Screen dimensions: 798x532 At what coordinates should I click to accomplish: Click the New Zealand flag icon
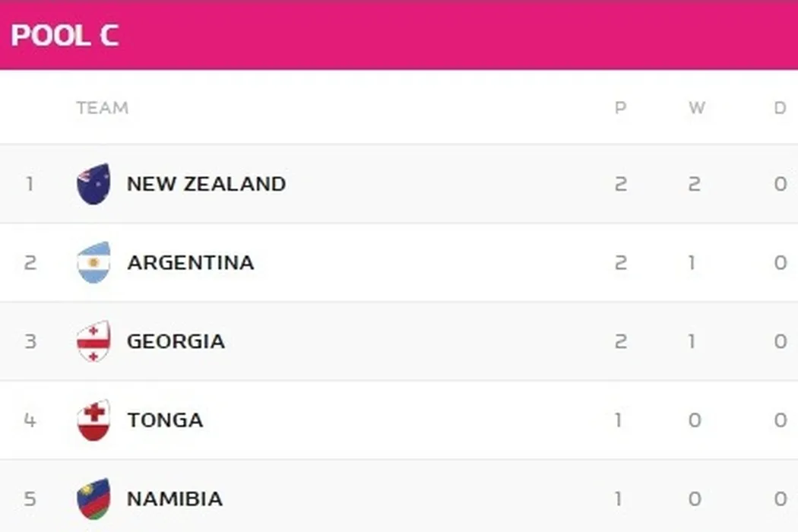tap(93, 184)
